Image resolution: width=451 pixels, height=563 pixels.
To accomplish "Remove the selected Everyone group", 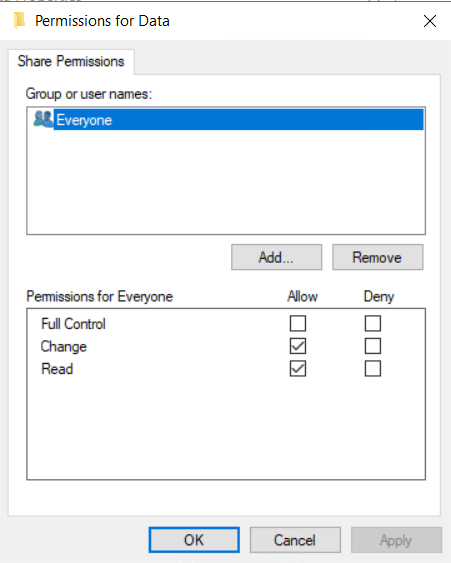I will 378,257.
